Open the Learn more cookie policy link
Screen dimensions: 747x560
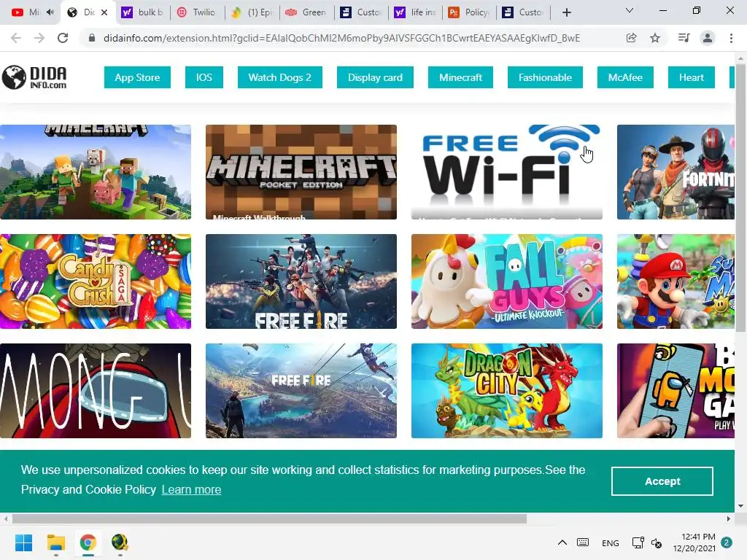click(191, 489)
